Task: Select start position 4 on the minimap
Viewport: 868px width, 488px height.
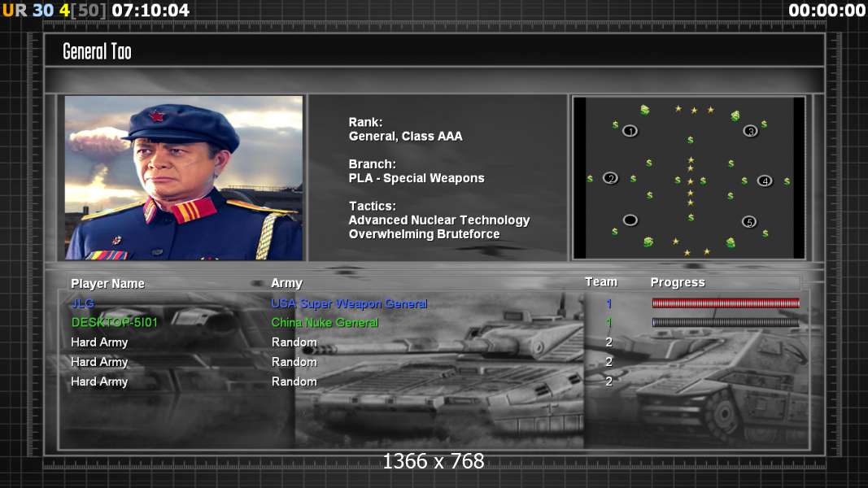Action: tap(765, 181)
